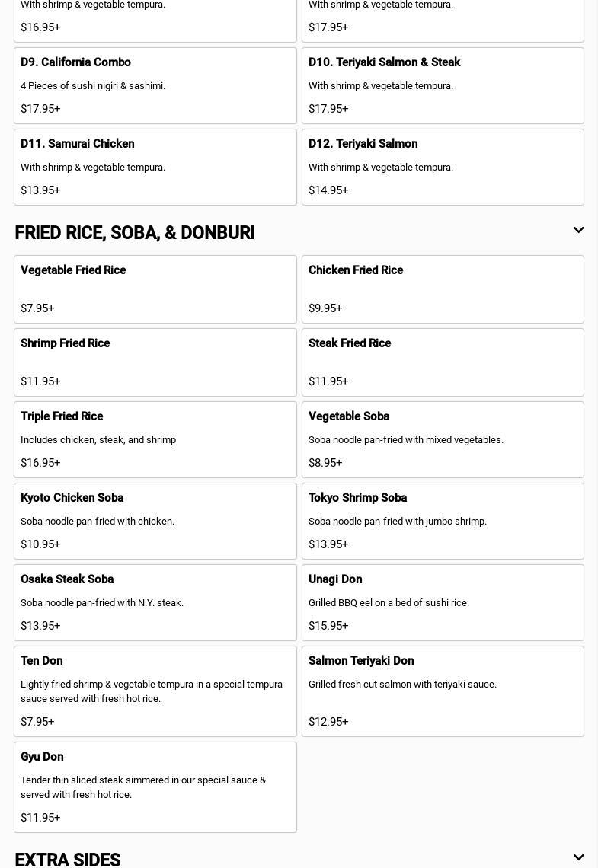This screenshot has height=868, width=598.
Task: Choose Shrimp Fried Rice
Action: pos(155,362)
